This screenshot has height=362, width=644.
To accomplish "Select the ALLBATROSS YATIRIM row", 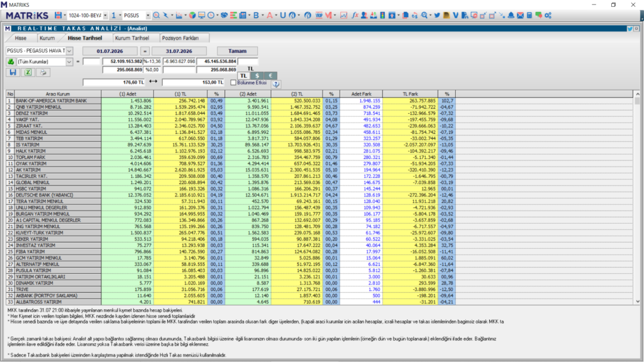I will [231, 302].
